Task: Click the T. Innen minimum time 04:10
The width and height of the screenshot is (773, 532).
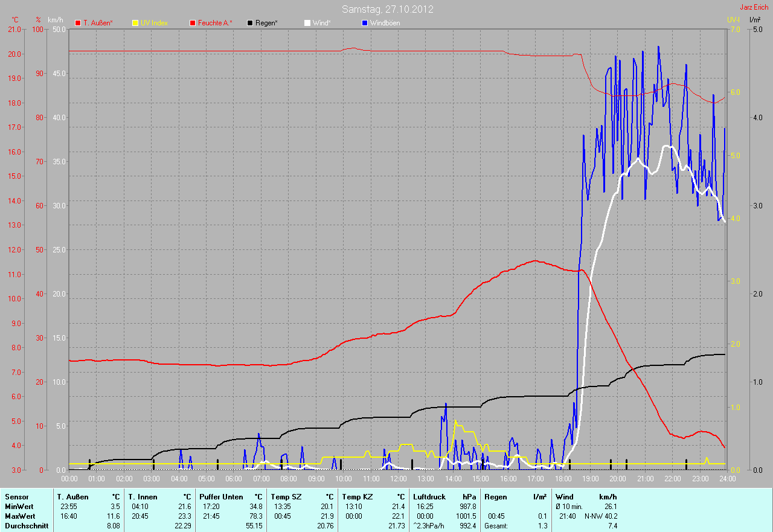Action: tap(141, 506)
